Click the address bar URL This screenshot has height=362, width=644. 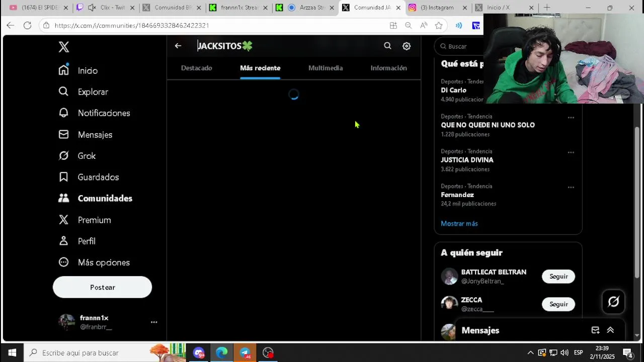click(x=132, y=25)
